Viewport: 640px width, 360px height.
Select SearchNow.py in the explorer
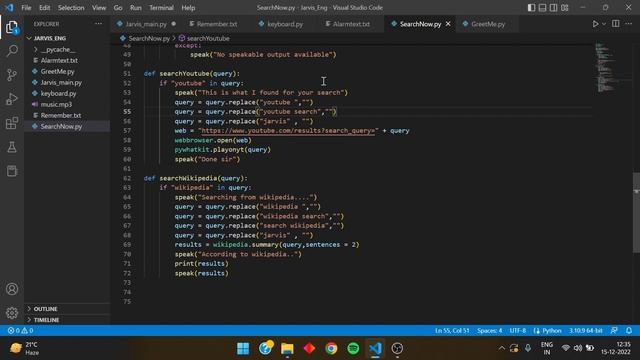point(61,127)
